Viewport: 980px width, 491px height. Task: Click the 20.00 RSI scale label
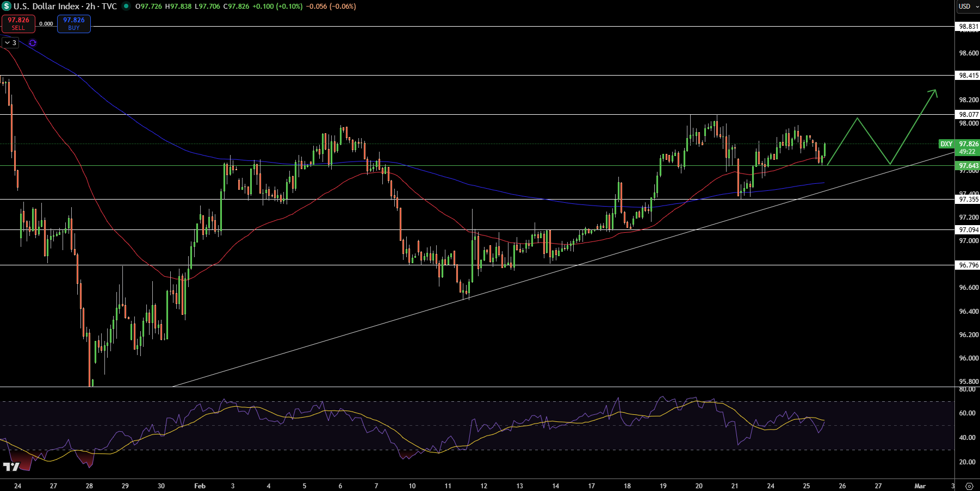(x=967, y=462)
